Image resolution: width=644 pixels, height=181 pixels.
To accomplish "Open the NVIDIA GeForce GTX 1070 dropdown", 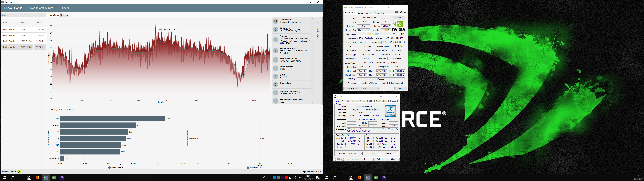I will [362, 88].
